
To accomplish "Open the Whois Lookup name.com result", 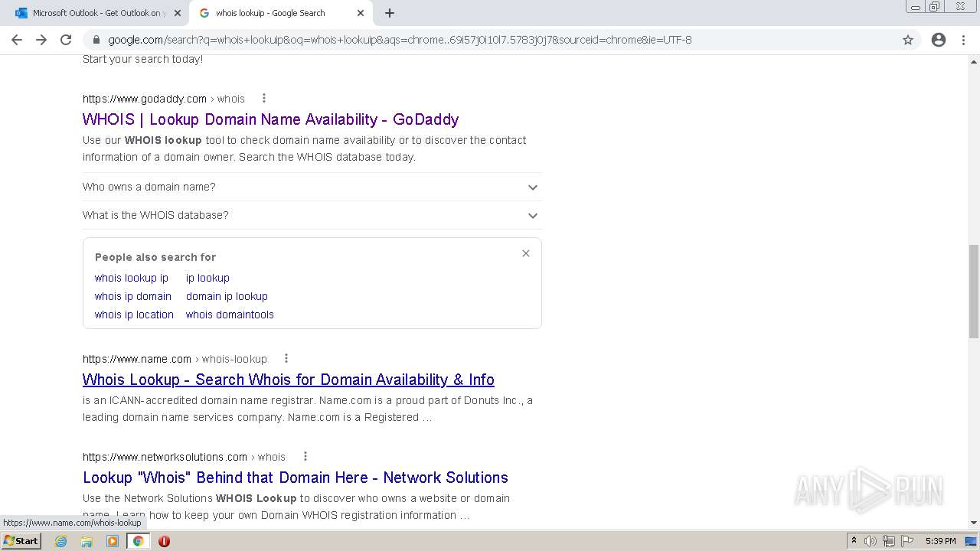I will pyautogui.click(x=289, y=380).
